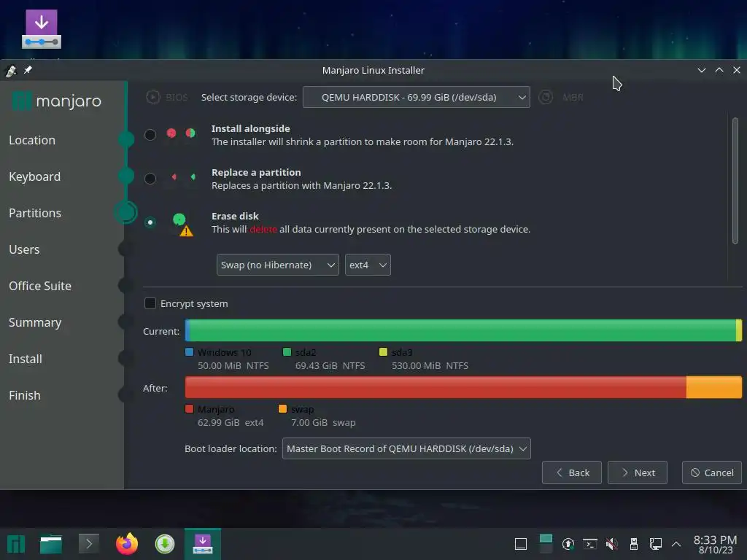Click the partition options vertical scrollbar
Screen dimensions: 747x560
pos(735,181)
